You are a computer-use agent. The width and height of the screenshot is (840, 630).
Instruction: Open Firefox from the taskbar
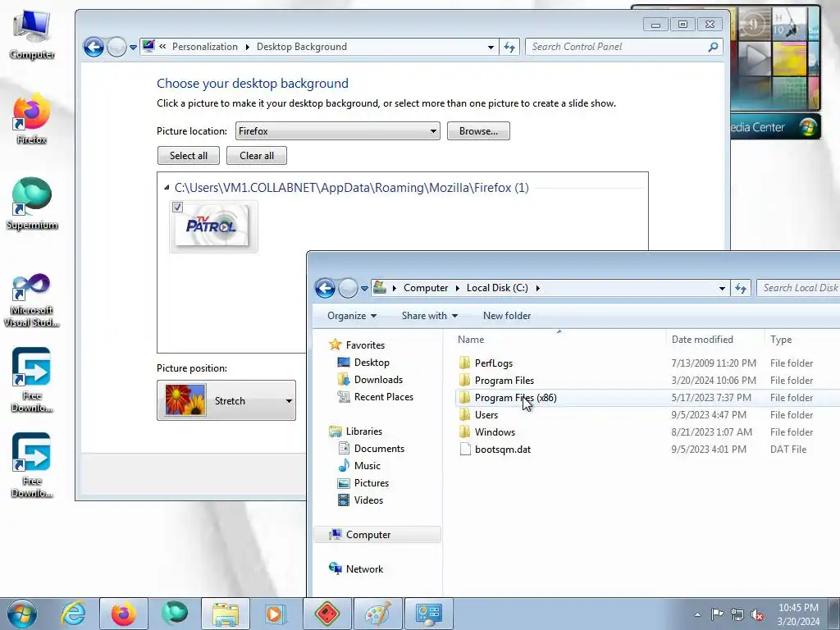click(x=123, y=614)
